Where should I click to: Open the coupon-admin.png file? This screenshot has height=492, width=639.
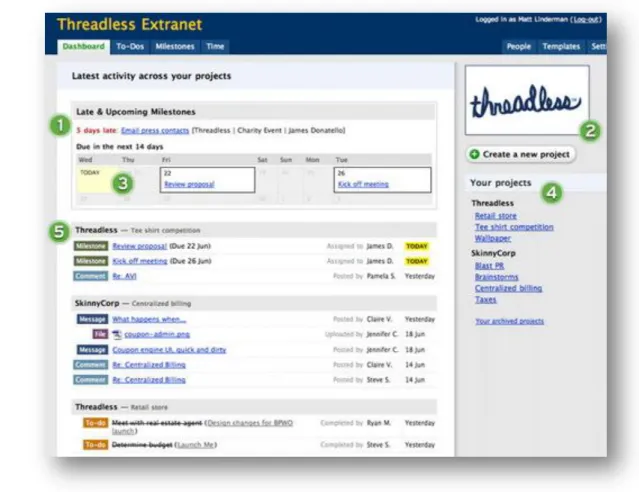click(157, 334)
